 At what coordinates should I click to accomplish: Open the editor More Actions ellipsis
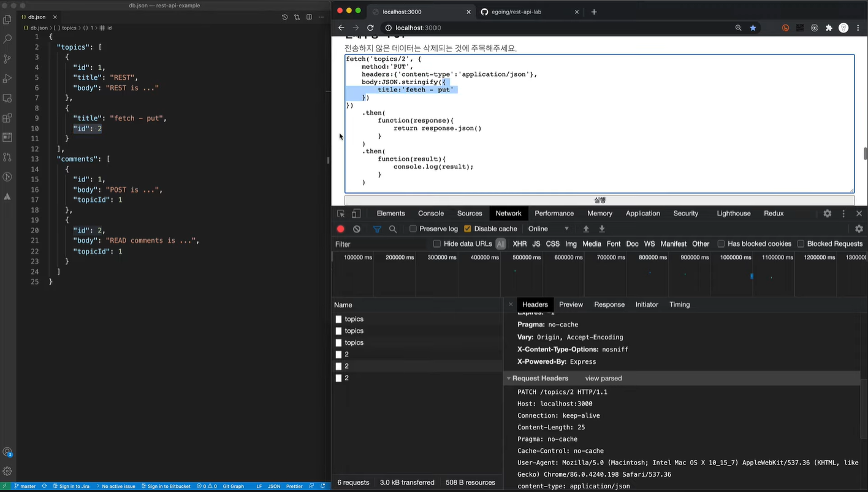click(321, 17)
